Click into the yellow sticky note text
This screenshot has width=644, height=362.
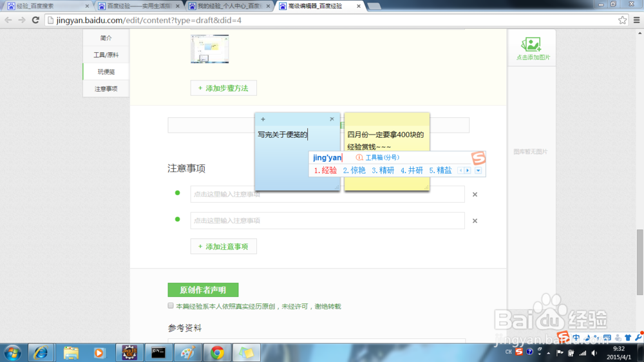click(385, 140)
